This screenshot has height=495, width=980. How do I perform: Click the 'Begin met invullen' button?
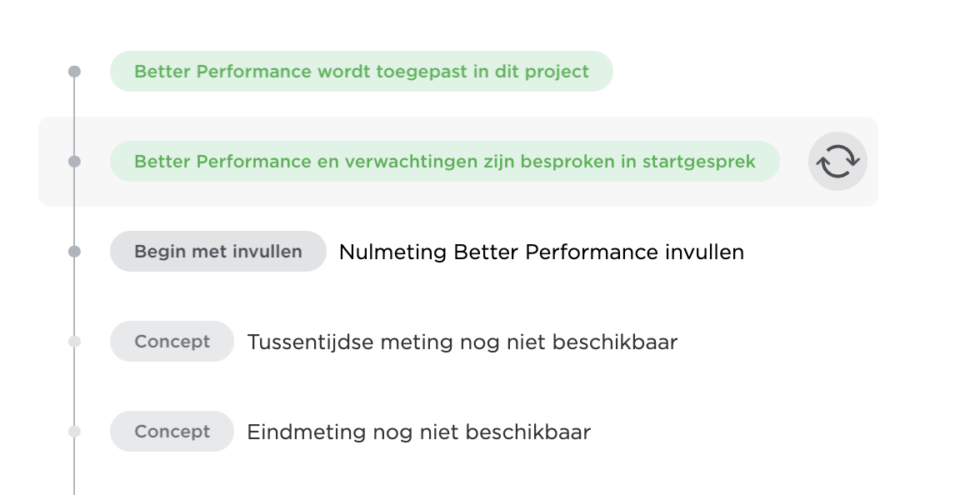(218, 252)
